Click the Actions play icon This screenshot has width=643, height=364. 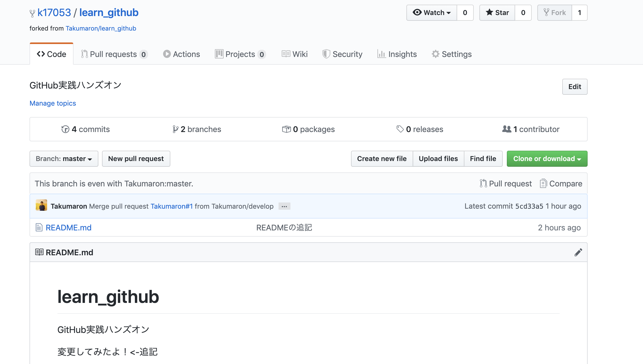[167, 54]
